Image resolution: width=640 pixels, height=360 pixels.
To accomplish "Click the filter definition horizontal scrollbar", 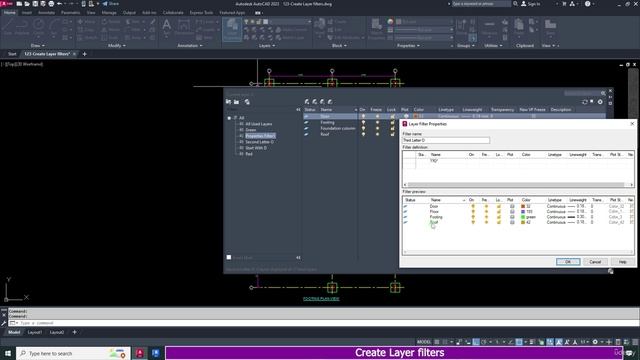I will point(516,185).
